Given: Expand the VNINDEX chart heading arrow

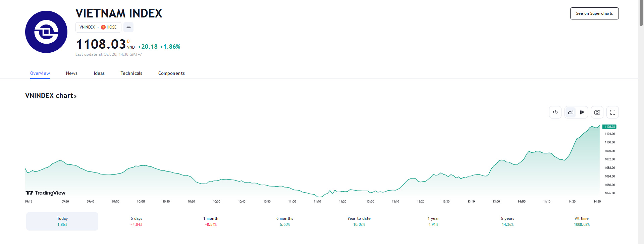Looking at the screenshot, I should [x=75, y=96].
